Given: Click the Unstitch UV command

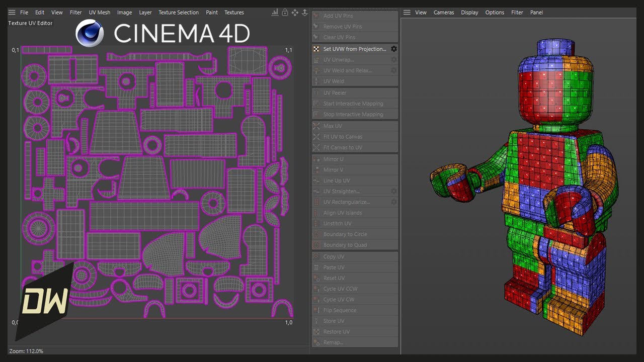Looking at the screenshot, I should 355,223.
